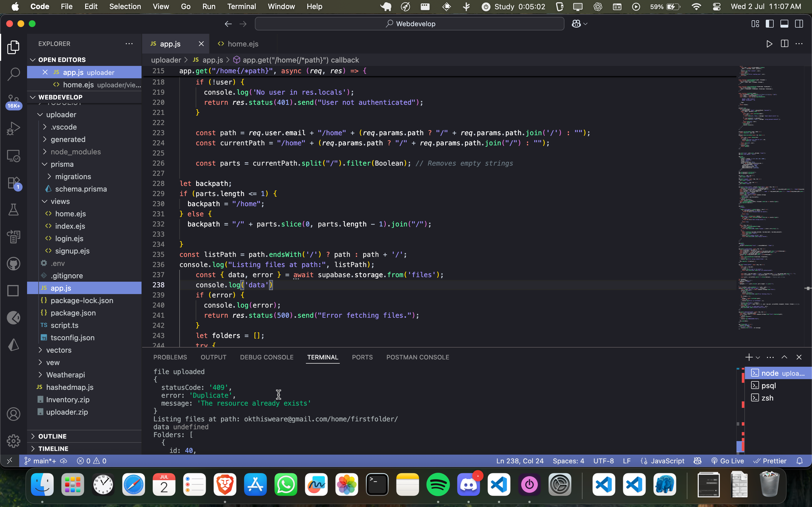
Task: Expand the OUTLINE section
Action: (x=52, y=436)
